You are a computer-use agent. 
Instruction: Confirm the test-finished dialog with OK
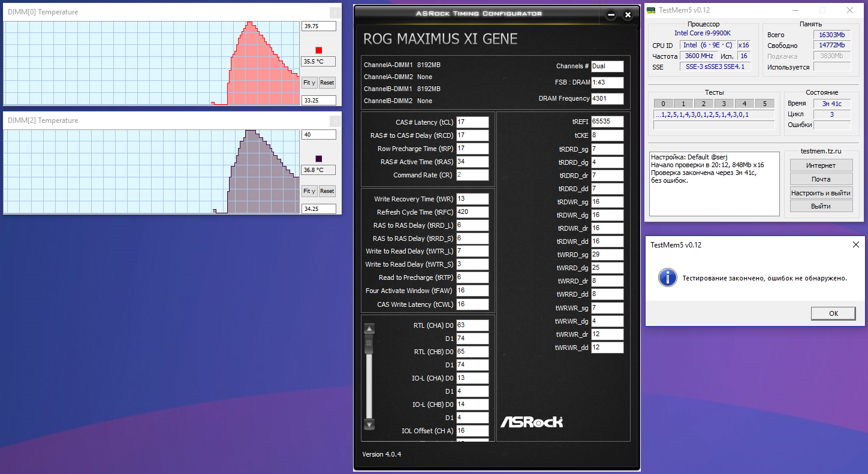833,313
